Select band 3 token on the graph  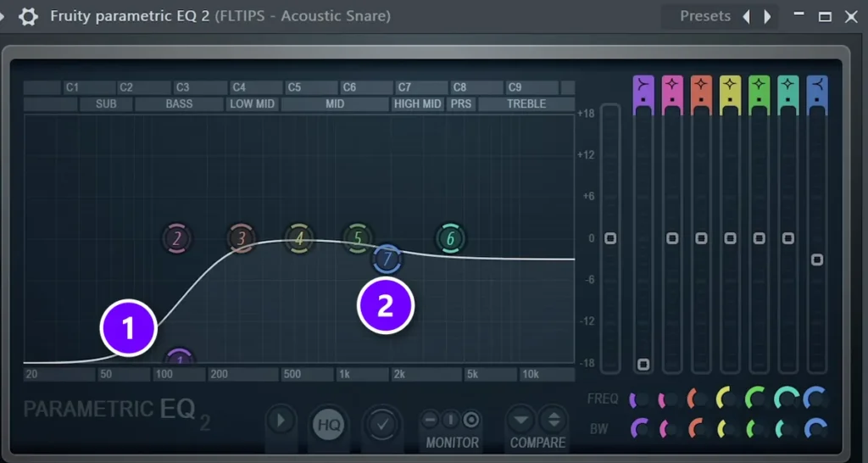[x=242, y=238]
